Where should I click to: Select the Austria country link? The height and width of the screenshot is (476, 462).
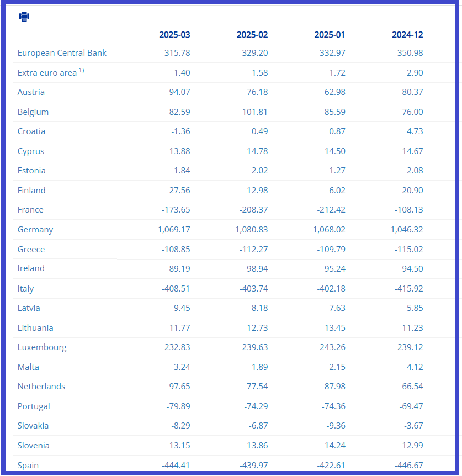(31, 92)
